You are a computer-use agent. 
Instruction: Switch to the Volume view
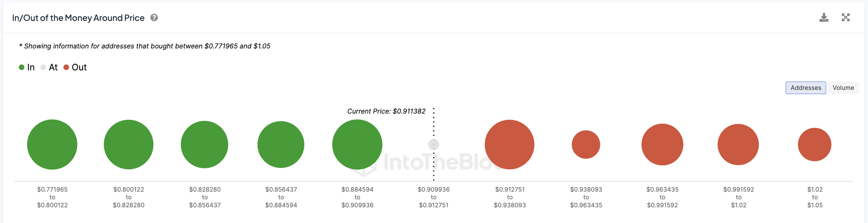pyautogui.click(x=843, y=88)
